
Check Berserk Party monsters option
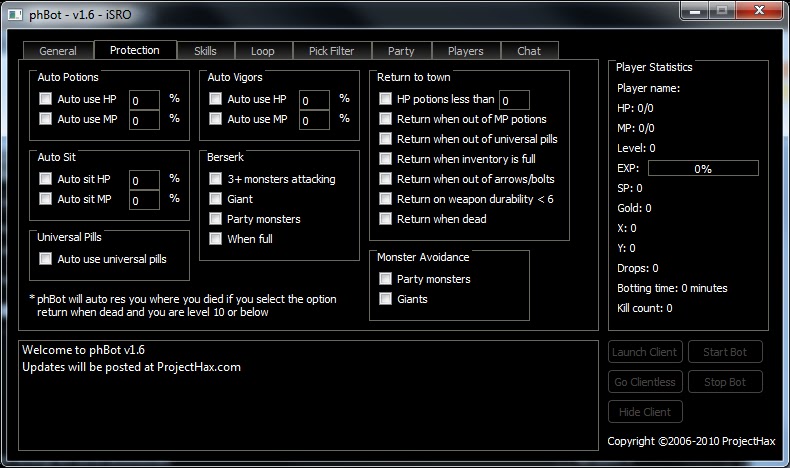point(215,219)
